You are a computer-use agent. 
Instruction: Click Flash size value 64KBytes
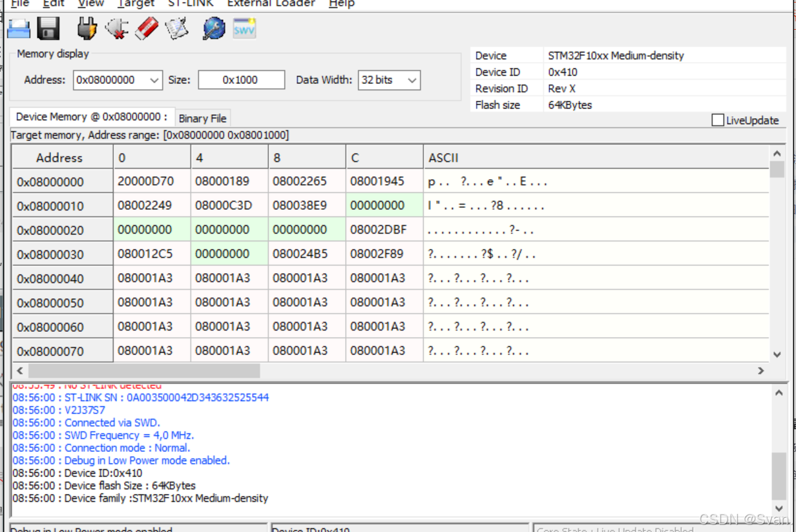[570, 105]
